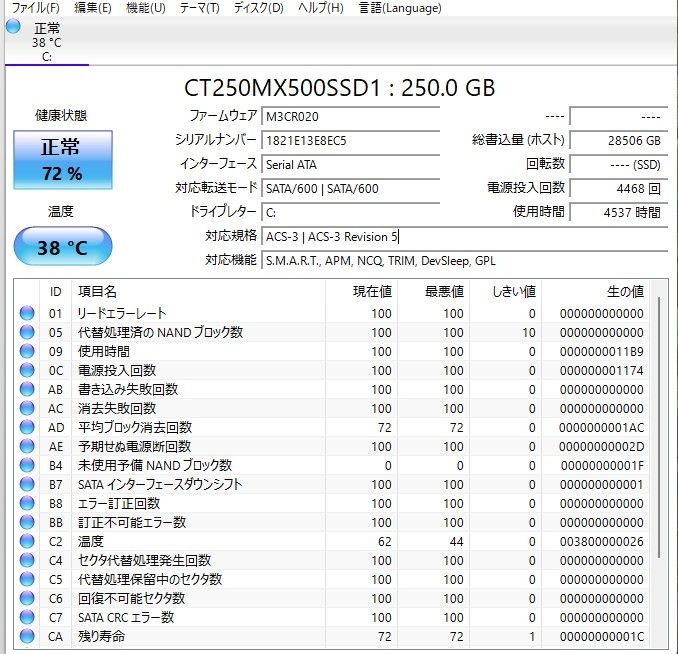
Task: Select the SATA インターフェースダウンシフト attribute name
Action: [x=160, y=484]
